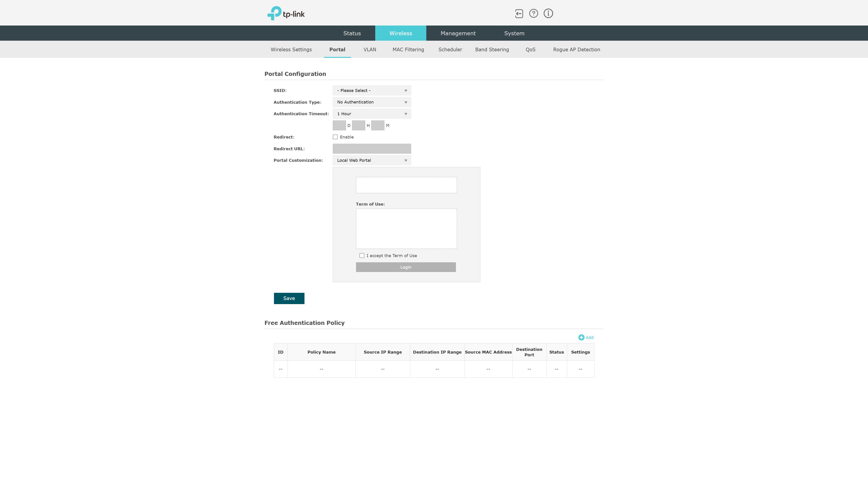Open the SSID dropdown

[x=372, y=91]
